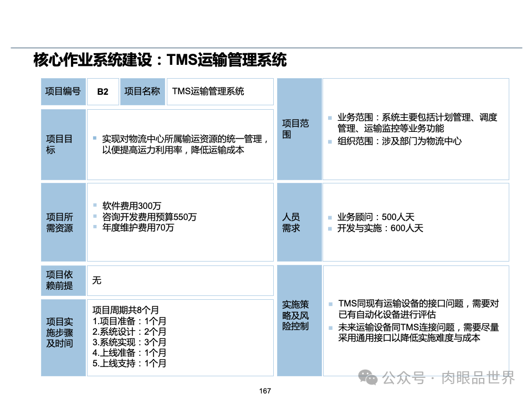Click the TMS运输管理系统 project name cell
Screen dimensions: 532x399
click(220, 91)
